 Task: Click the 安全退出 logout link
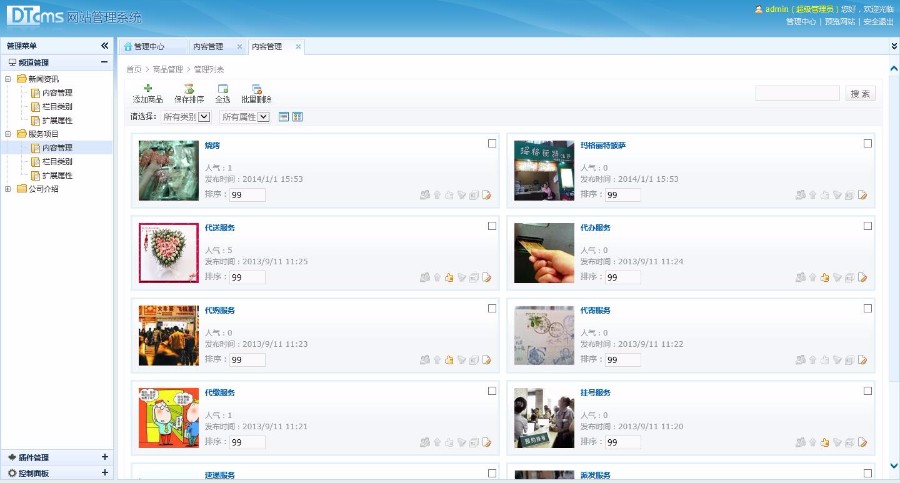(878, 21)
